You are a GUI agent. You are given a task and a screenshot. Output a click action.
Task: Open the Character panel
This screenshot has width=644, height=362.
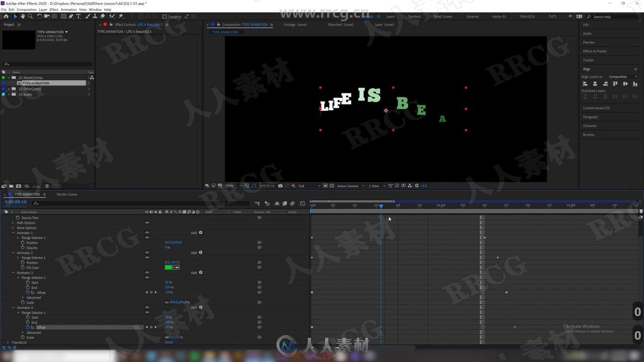point(590,126)
